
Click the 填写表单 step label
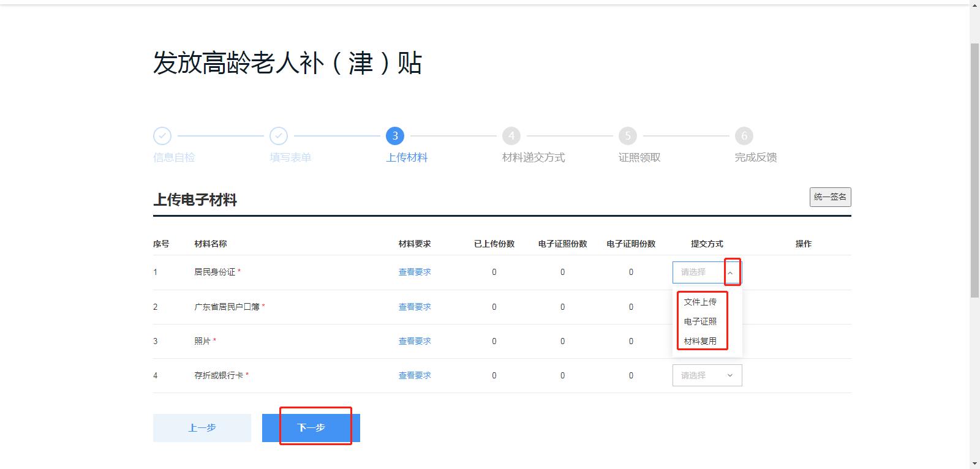coord(290,157)
